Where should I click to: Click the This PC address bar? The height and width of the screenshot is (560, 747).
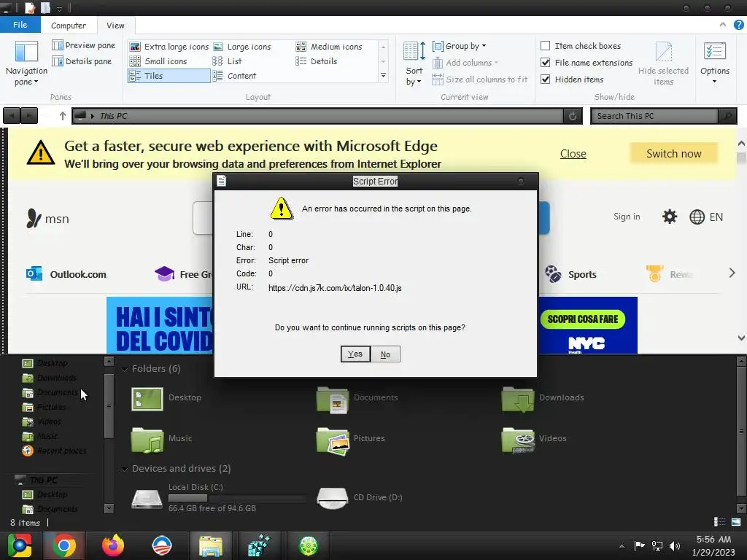point(318,116)
